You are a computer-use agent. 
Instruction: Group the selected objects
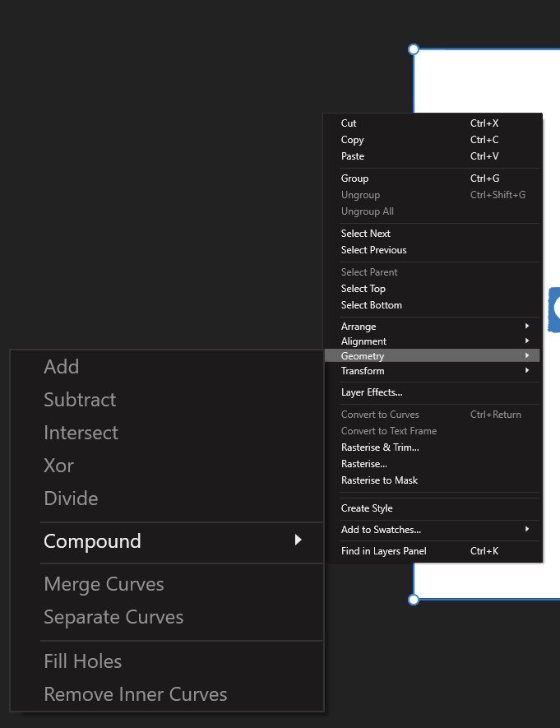[x=433, y=179]
